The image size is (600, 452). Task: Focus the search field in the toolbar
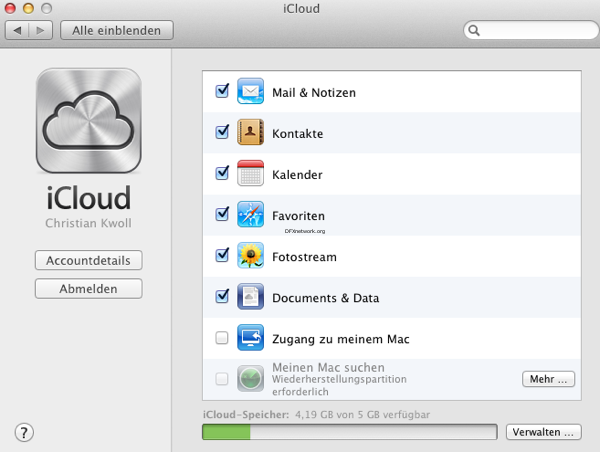[531, 30]
